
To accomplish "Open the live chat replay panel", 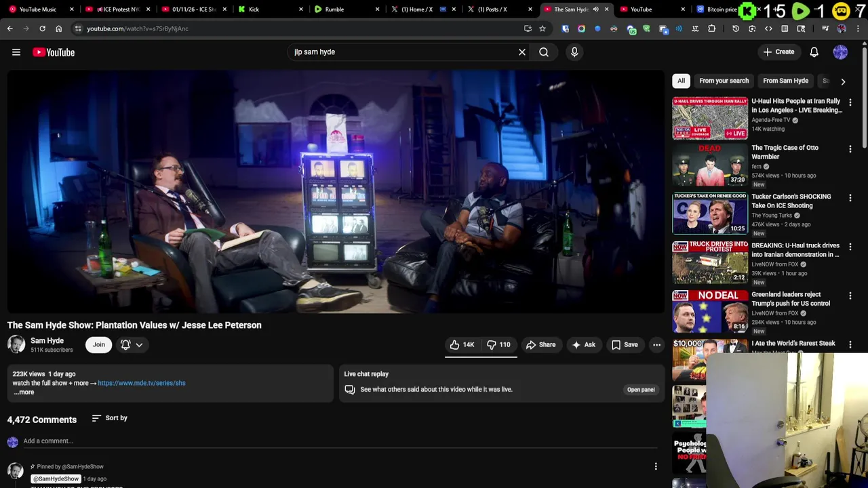I will 640,390.
